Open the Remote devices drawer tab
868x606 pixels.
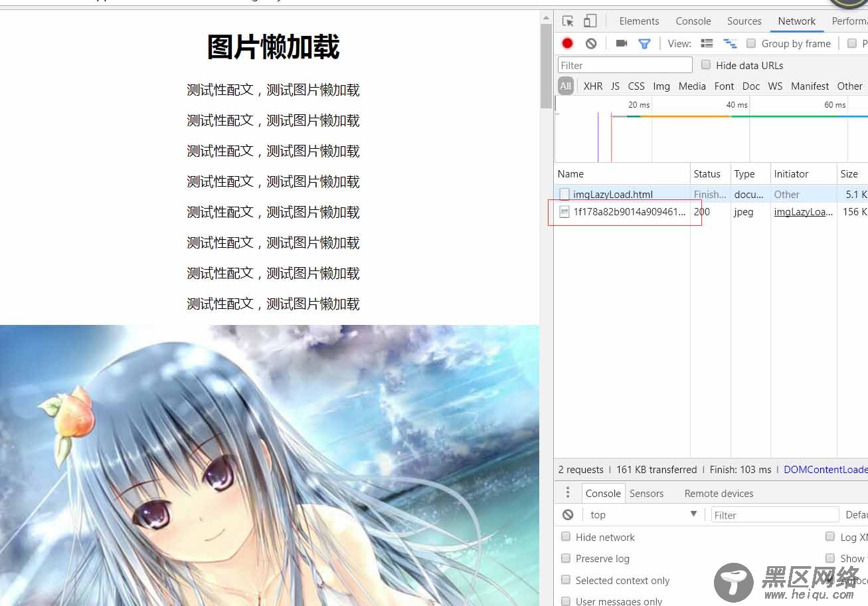(x=719, y=494)
